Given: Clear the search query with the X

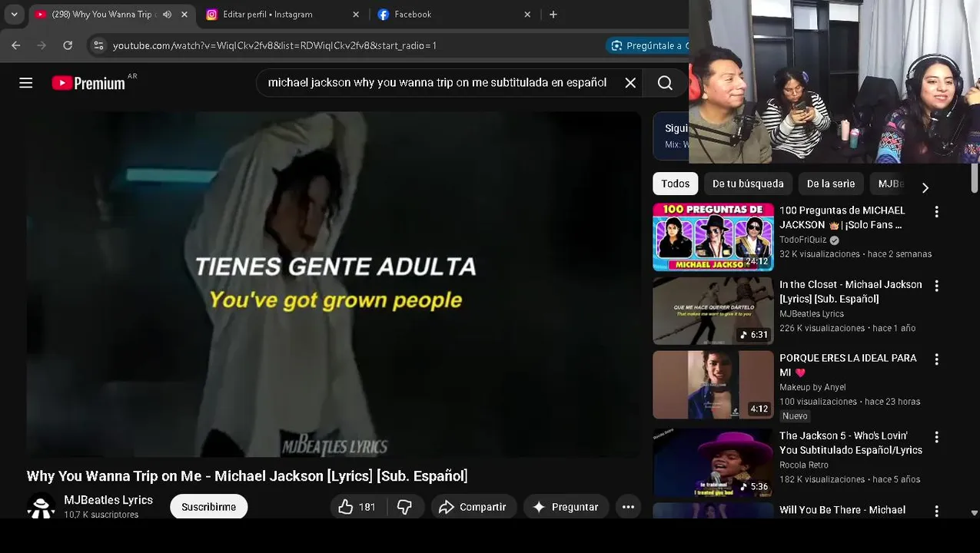Looking at the screenshot, I should tap(630, 83).
